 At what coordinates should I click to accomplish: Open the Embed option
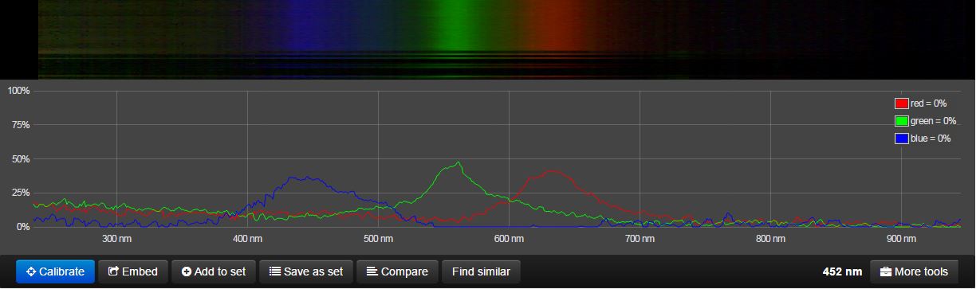133,271
